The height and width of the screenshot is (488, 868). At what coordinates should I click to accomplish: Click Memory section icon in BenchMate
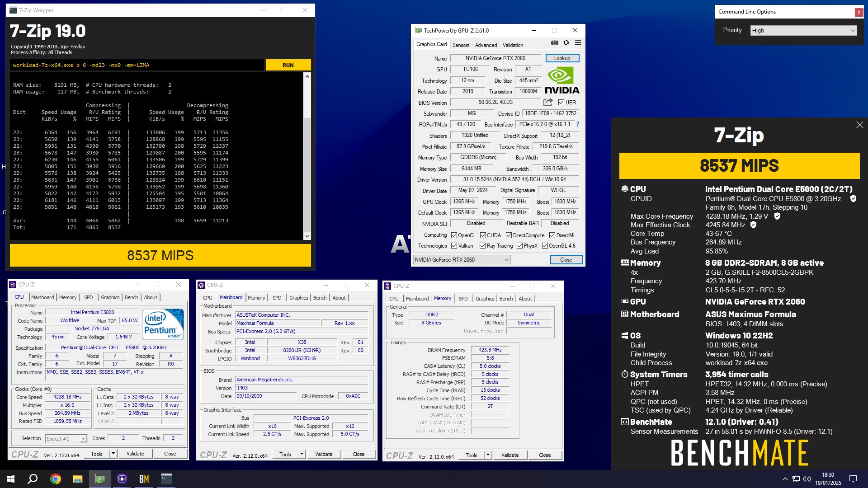[x=625, y=263]
